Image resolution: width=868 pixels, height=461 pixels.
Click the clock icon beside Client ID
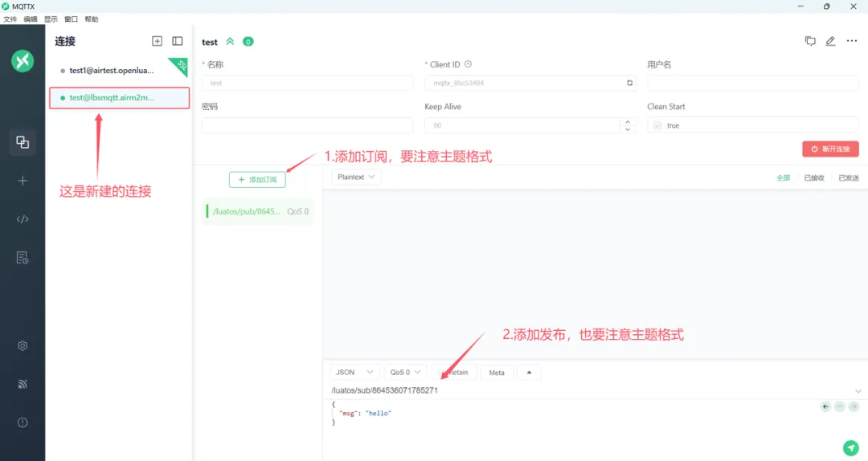pos(469,64)
